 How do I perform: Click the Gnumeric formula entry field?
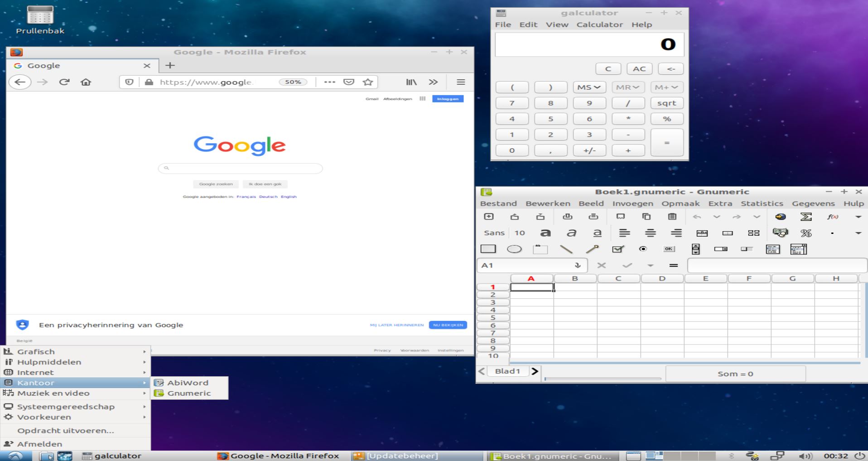pyautogui.click(x=776, y=265)
